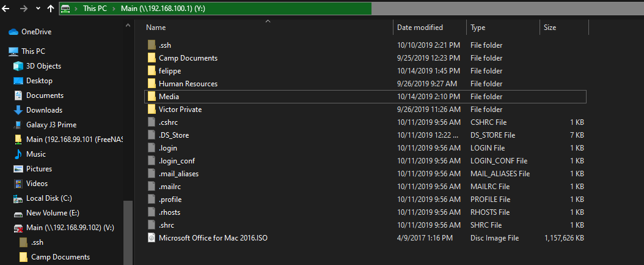The height and width of the screenshot is (265, 644).
Task: Open the recent locations dropdown arrow
Action: pos(38,9)
